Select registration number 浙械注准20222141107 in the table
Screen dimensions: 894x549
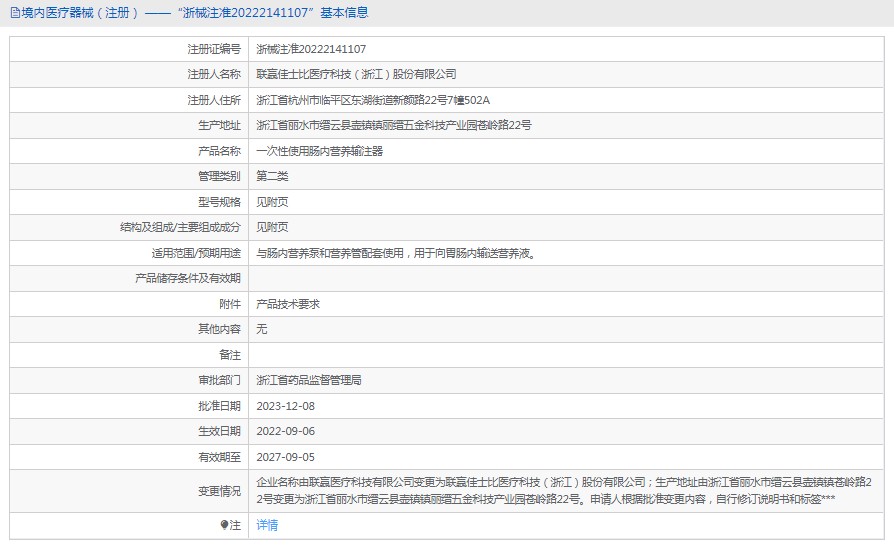click(x=311, y=48)
